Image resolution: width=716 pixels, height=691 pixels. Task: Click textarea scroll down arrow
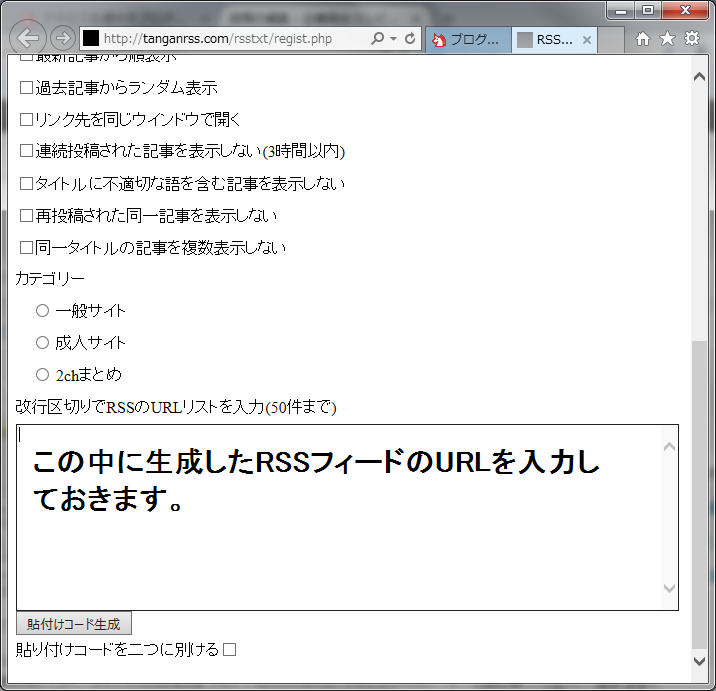669,588
